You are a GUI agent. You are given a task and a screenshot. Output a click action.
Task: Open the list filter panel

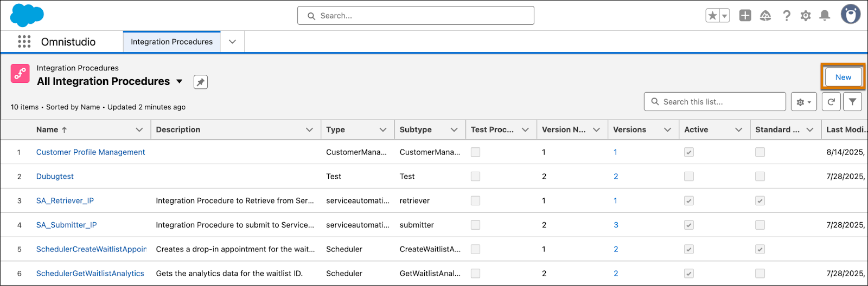853,102
